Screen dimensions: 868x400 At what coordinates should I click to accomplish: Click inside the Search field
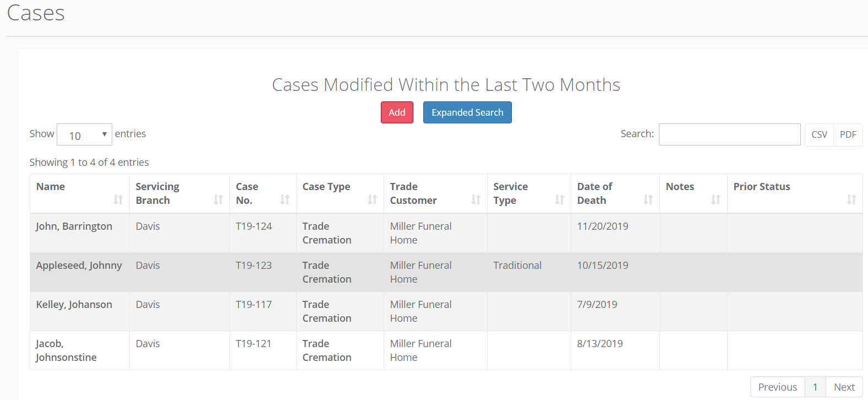(729, 134)
